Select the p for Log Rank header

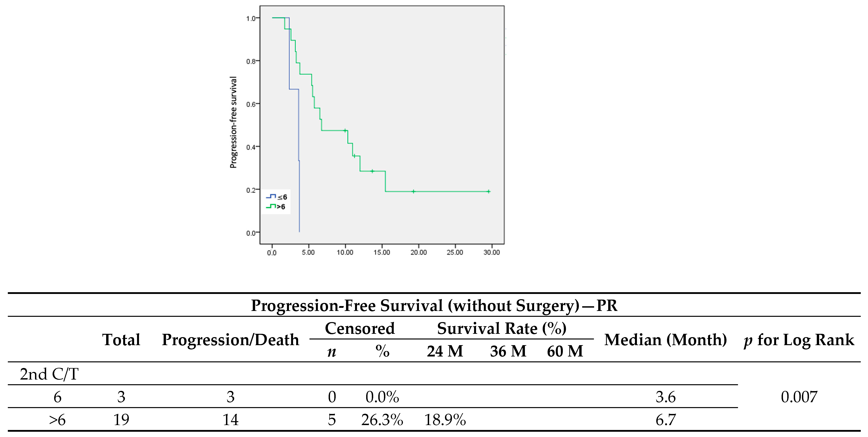pos(799,340)
